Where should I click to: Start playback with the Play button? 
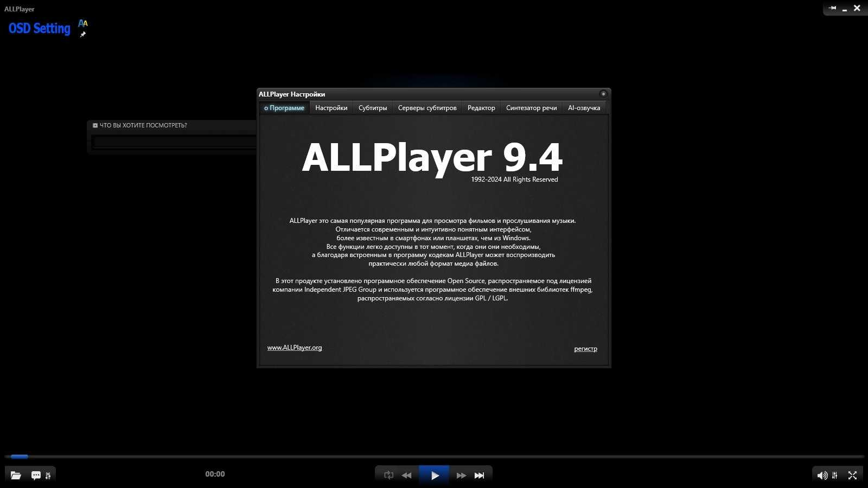(x=434, y=475)
